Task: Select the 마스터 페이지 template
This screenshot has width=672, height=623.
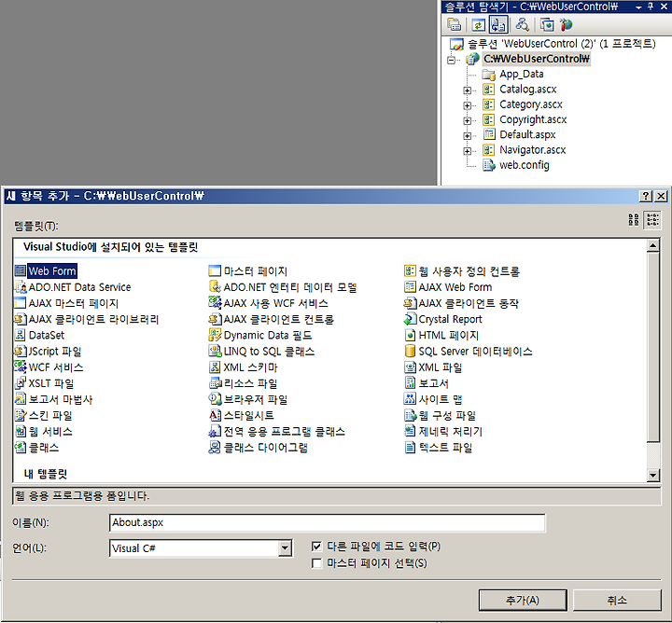Action: point(247,271)
